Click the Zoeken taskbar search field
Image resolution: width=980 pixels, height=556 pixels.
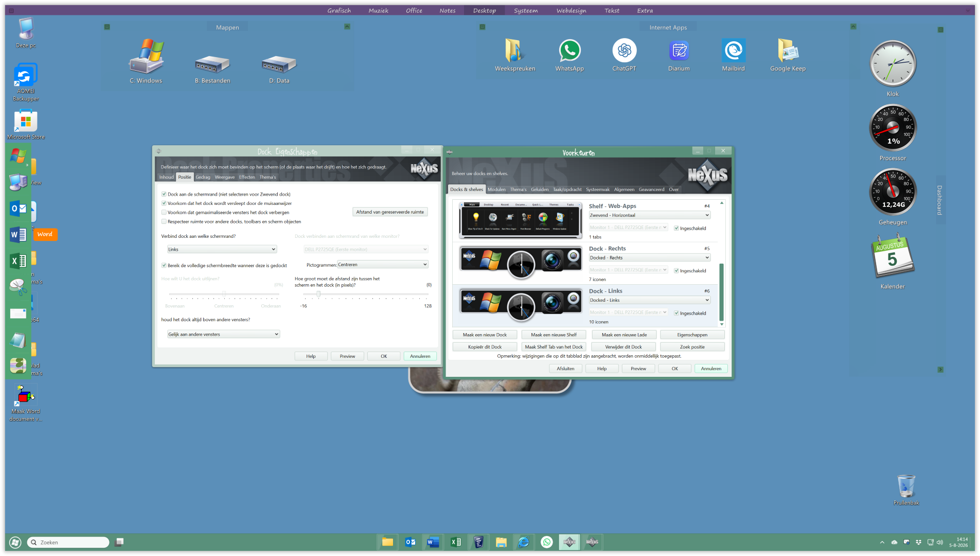[68, 542]
